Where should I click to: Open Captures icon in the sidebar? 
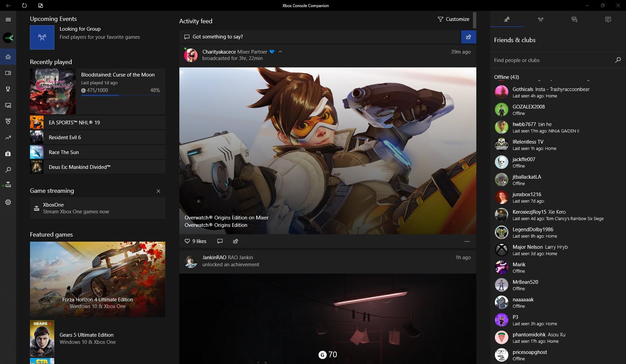tap(8, 105)
